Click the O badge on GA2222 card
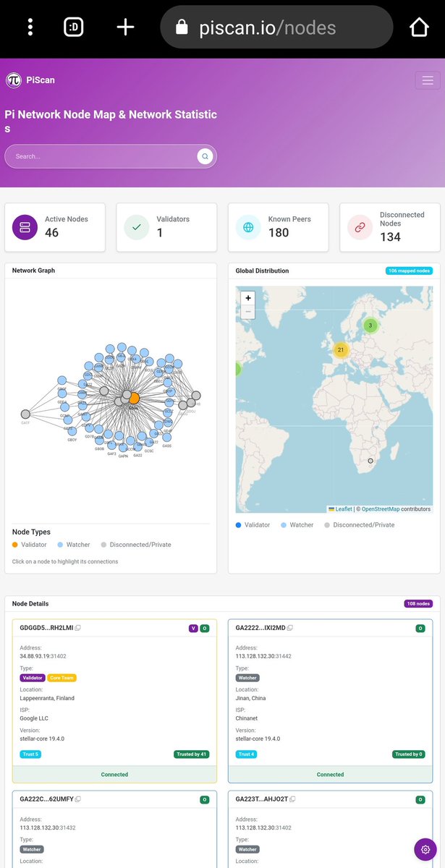Image resolution: width=445 pixels, height=868 pixels. point(420,628)
